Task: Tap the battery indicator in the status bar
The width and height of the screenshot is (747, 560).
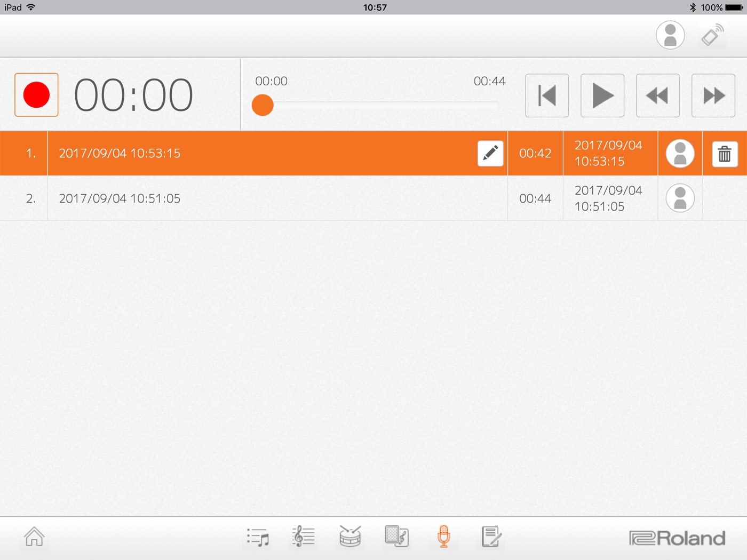Action: 734,7
